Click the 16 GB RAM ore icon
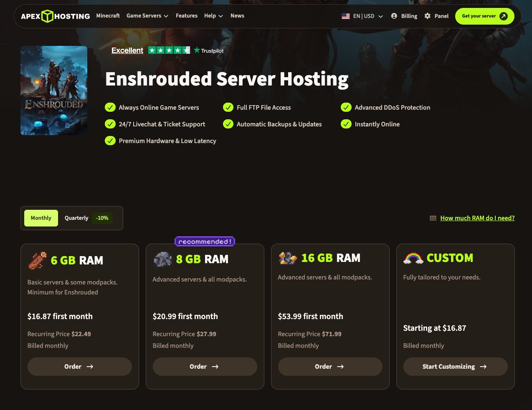 pos(288,258)
